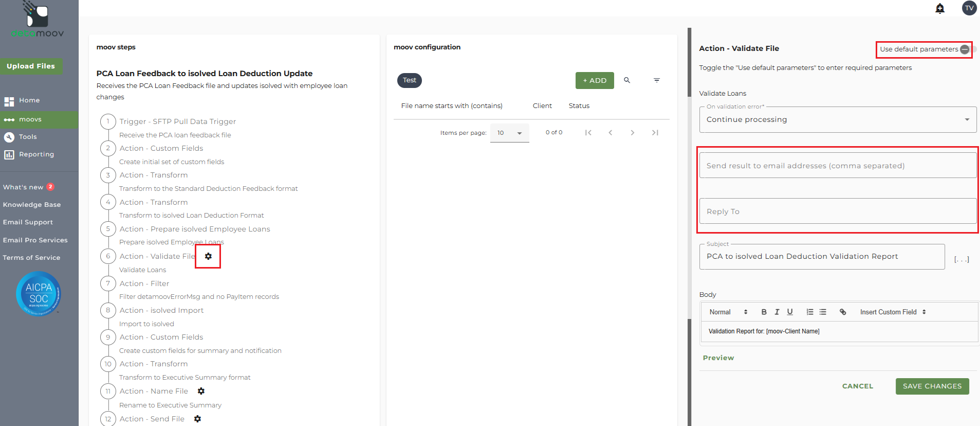This screenshot has width=980, height=426.
Task: Select step 7 Action - Filter
Action: click(x=144, y=283)
